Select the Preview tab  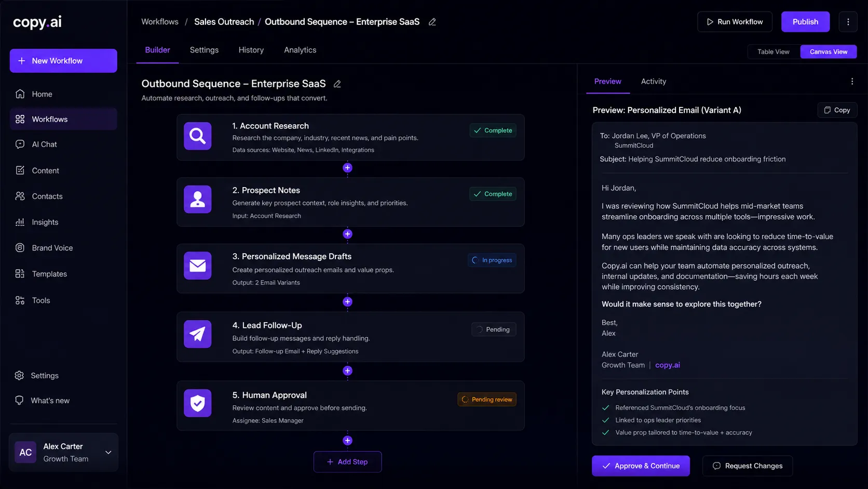coord(608,82)
